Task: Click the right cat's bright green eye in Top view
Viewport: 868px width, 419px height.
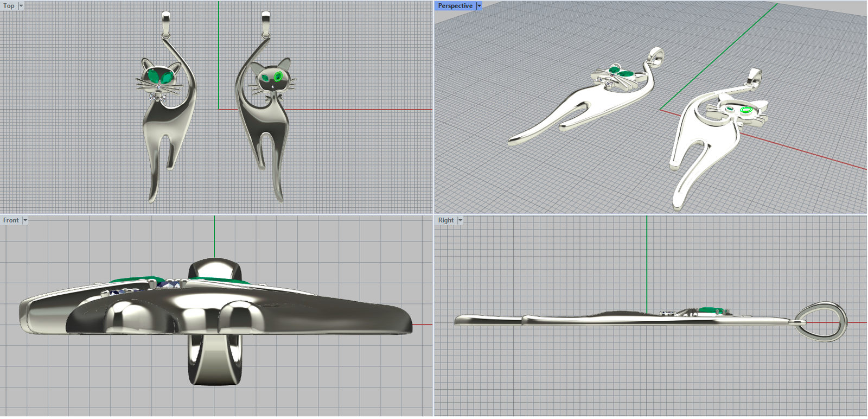Action: pos(278,77)
